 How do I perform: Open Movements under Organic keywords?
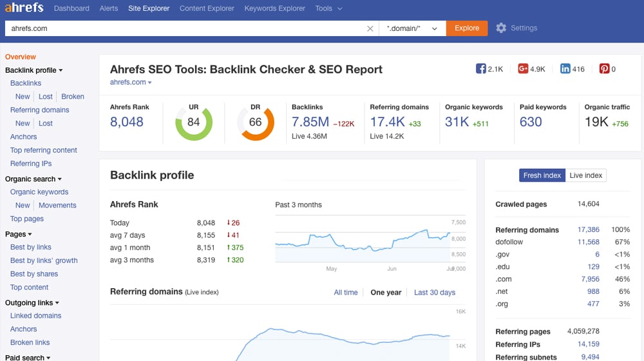(57, 205)
